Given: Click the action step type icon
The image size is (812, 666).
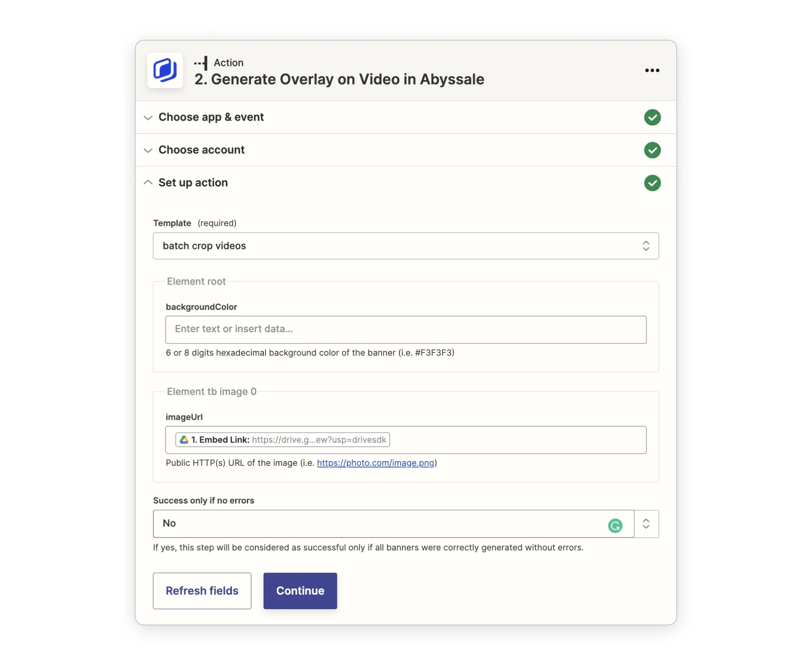Looking at the screenshot, I should (x=201, y=63).
